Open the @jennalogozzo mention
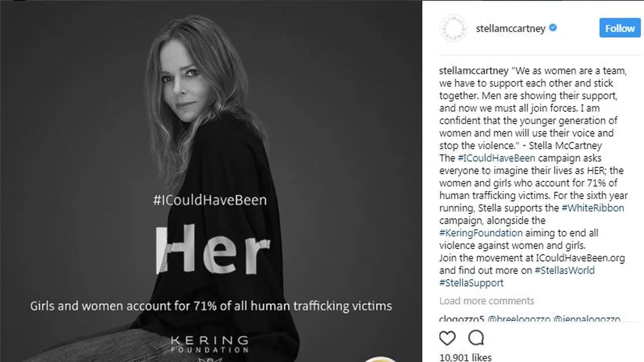644x362 pixels. click(x=587, y=319)
